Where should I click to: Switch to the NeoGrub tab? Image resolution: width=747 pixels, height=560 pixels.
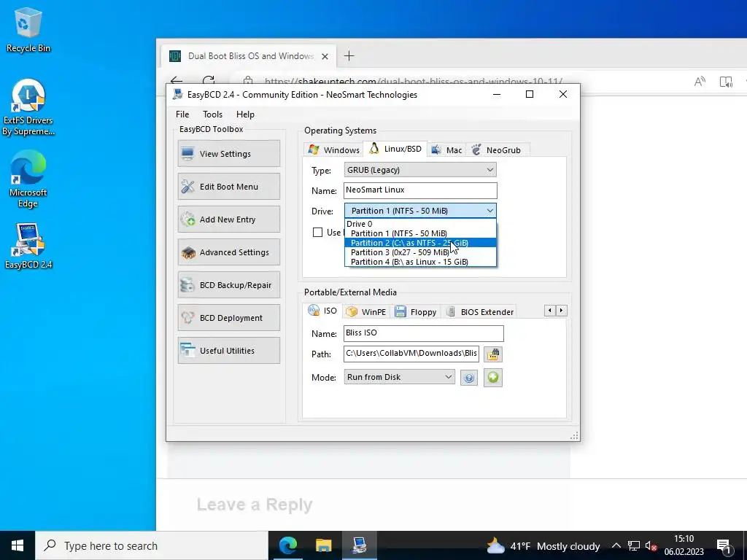point(496,149)
